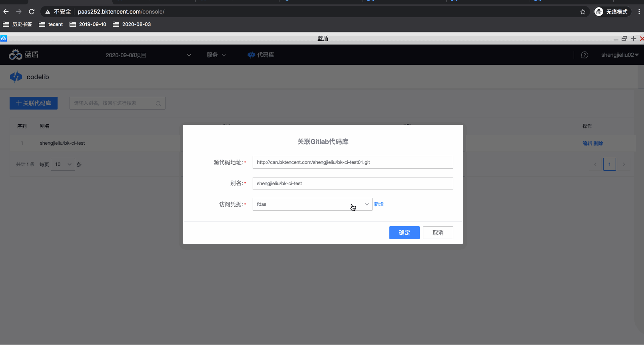The image size is (644, 345).
Task: Open the 2020-09-08项目 project selector
Action: click(x=148, y=55)
